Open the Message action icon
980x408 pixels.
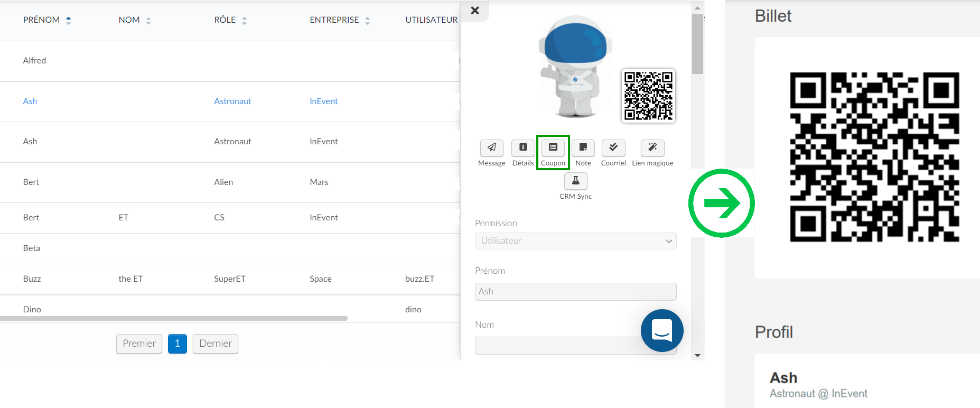point(491,147)
